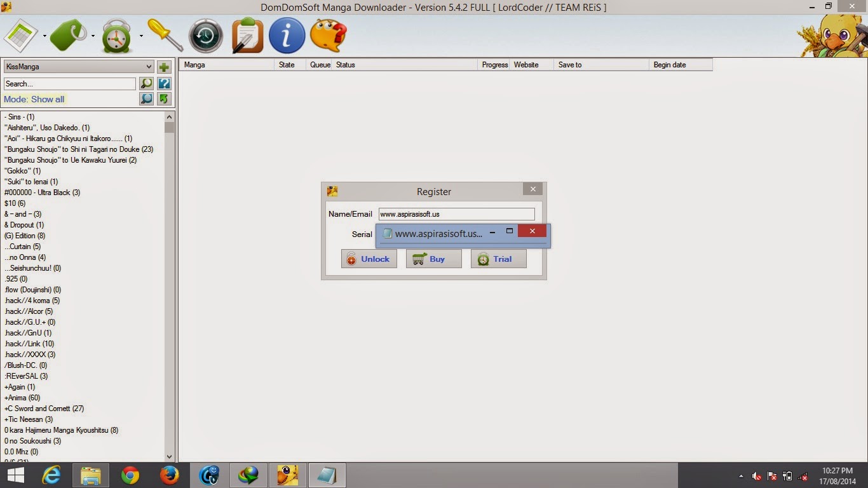This screenshot has height=488, width=868.
Task: Click the clipboard with pen toolbar icon
Action: 247,36
